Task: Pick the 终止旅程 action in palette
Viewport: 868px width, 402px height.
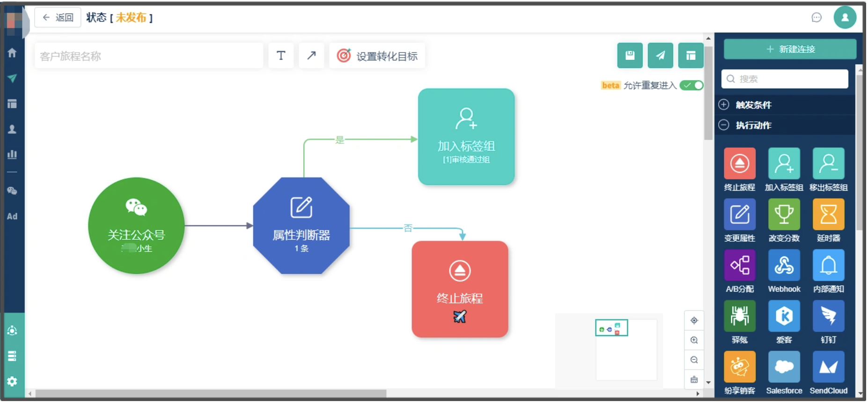Action: (x=740, y=164)
